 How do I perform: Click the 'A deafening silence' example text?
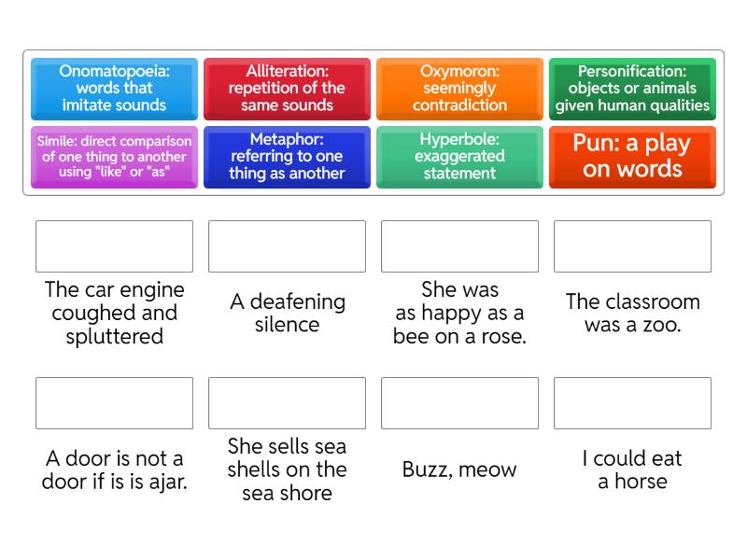tap(287, 313)
